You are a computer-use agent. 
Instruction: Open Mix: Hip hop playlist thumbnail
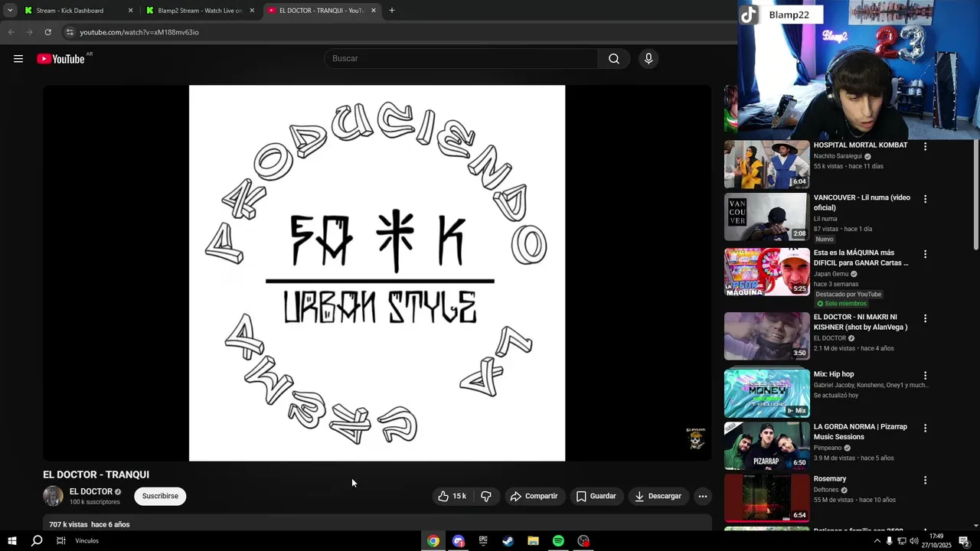[766, 393]
